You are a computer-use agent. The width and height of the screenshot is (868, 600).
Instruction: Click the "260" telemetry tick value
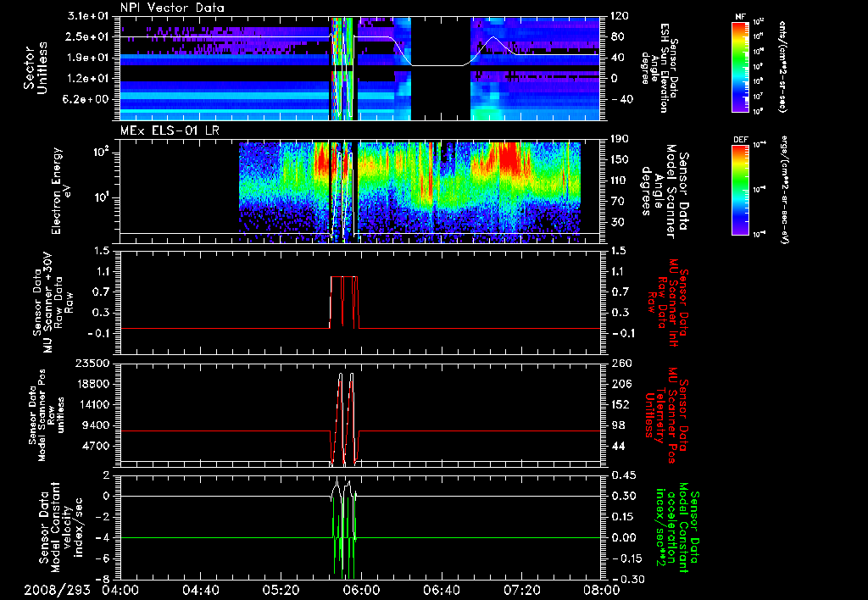pos(620,364)
